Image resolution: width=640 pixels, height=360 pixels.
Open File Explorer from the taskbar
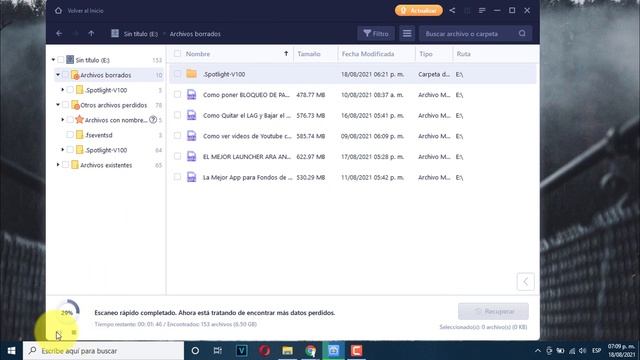coord(287,351)
